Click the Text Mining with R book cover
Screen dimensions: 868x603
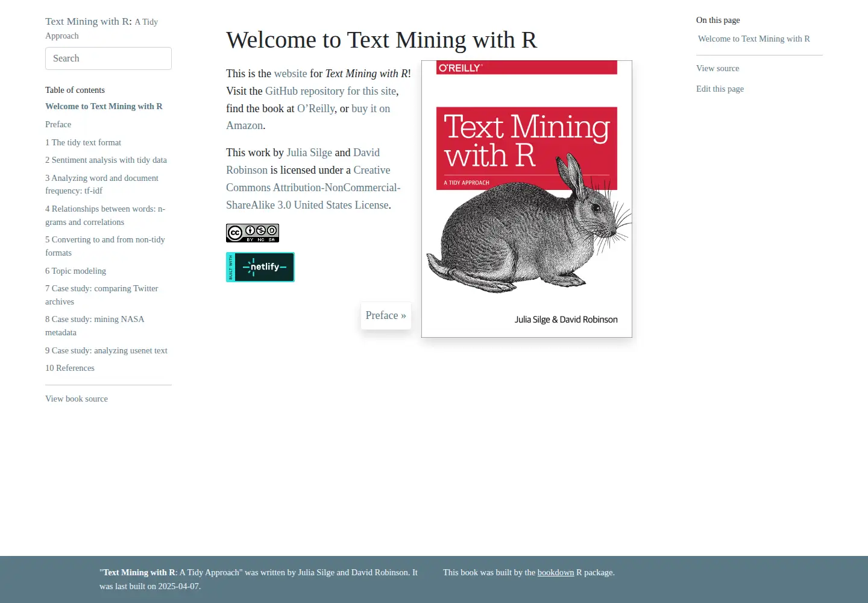527,199
